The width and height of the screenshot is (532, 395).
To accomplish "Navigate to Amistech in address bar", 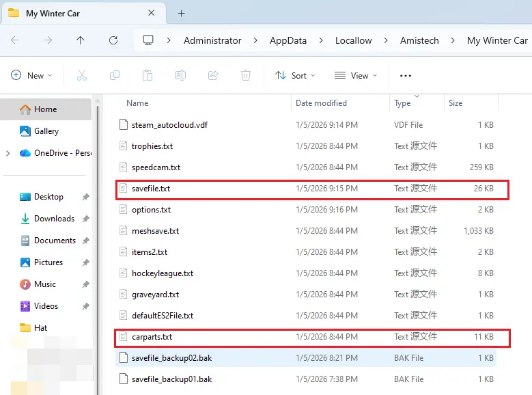I will tap(419, 40).
